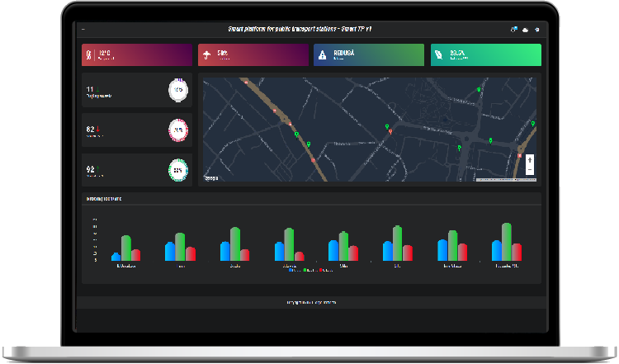619x364 pixels.
Task: Click the umbrella icon on humidity card
Action: [207, 55]
